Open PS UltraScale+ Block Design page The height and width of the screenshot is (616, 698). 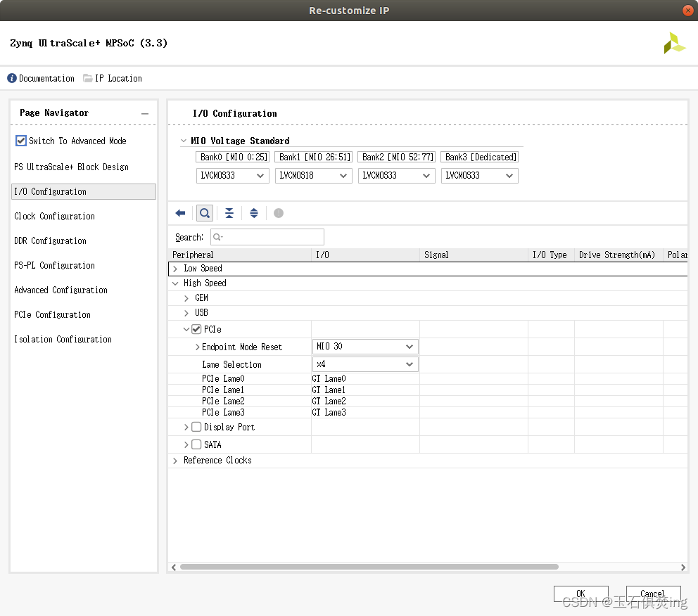click(x=71, y=167)
